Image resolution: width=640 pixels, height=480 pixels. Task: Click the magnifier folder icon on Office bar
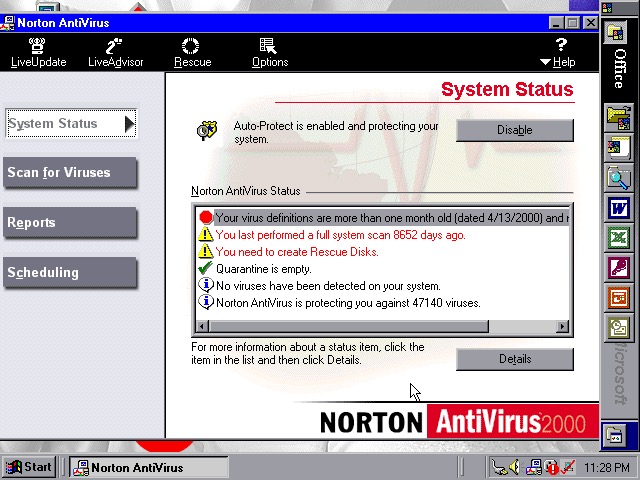point(619,178)
